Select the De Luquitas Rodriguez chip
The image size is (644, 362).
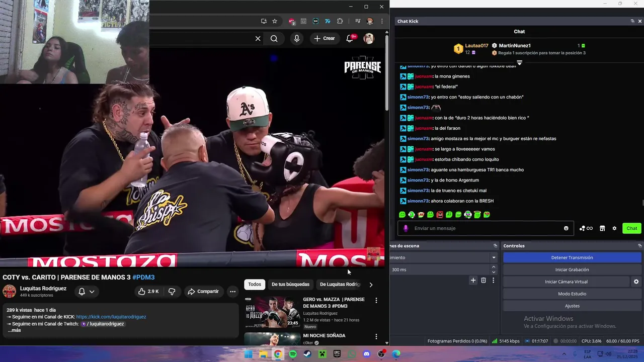point(340,284)
